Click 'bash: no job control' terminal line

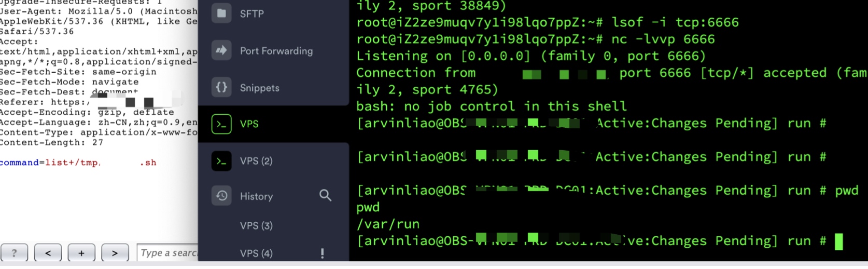(x=492, y=106)
